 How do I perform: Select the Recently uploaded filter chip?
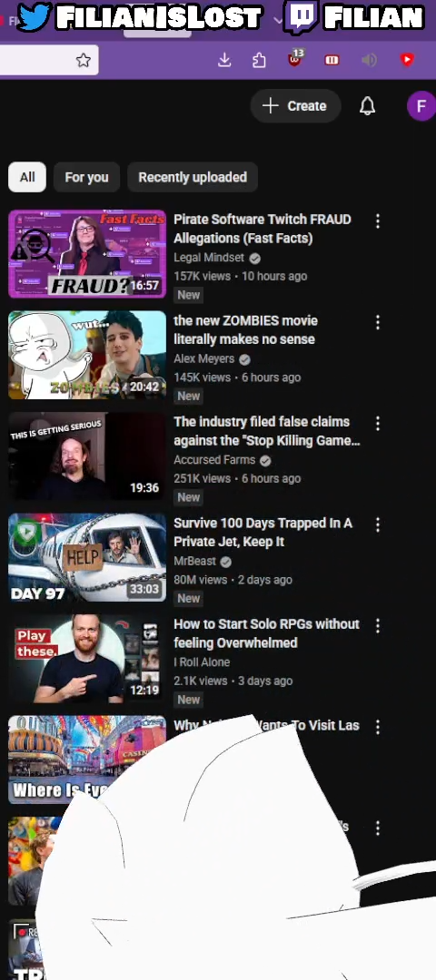(193, 177)
